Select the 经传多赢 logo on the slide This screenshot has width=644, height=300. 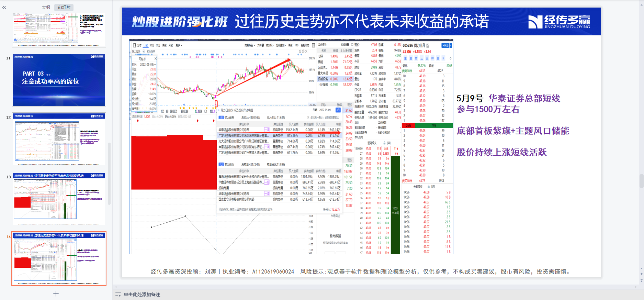(559, 22)
